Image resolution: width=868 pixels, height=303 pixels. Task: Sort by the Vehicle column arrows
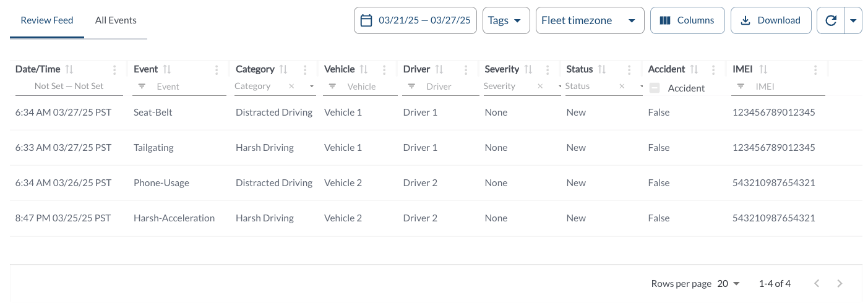(364, 69)
